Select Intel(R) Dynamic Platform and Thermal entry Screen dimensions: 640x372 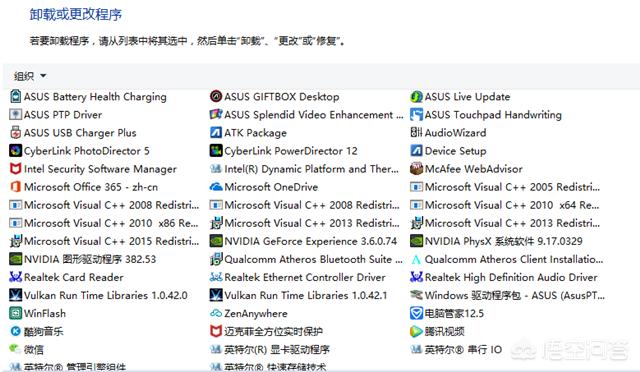pos(304,169)
